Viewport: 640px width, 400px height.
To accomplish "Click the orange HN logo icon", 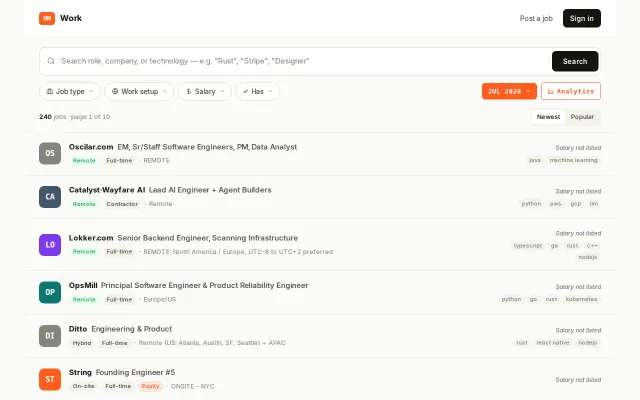I will coord(47,18).
